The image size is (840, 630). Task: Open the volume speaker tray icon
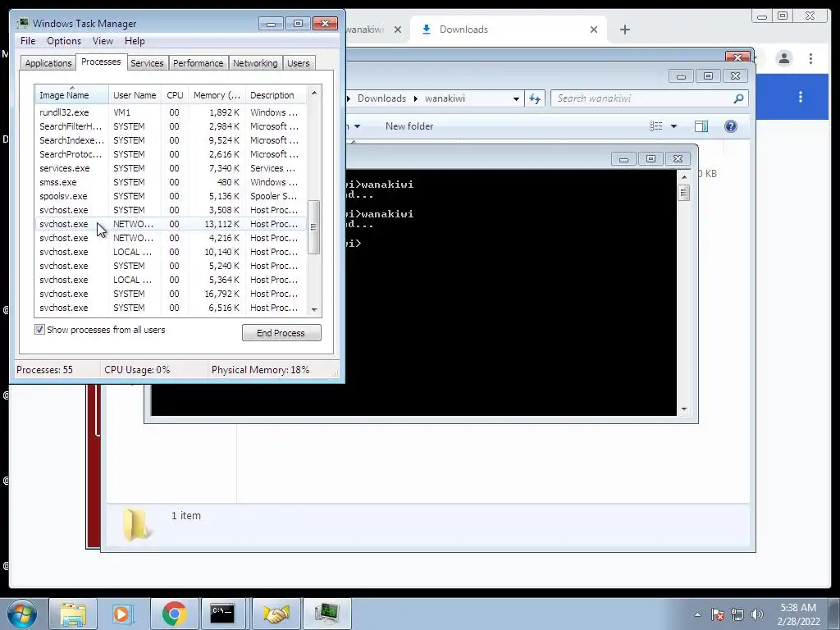[x=757, y=614]
